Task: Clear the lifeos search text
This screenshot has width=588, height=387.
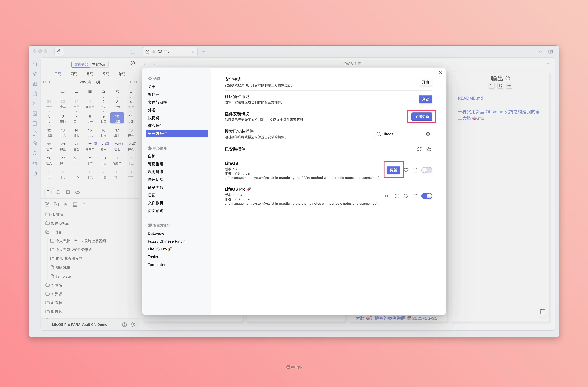Action: 428,134
